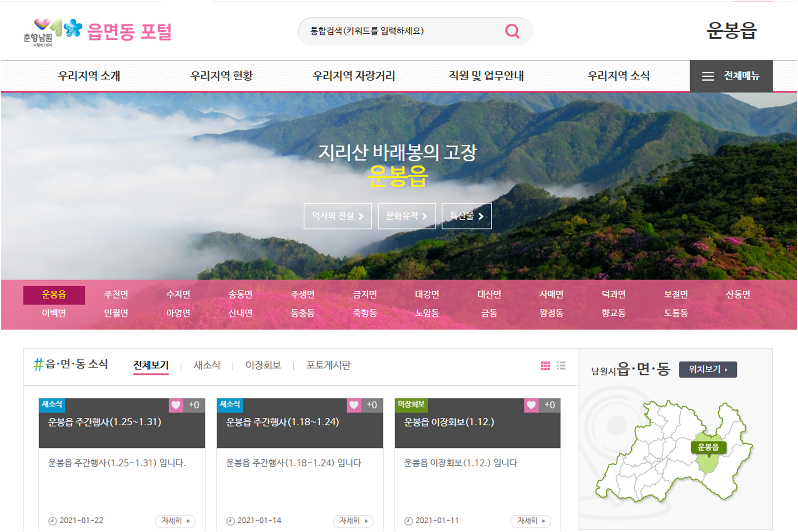Open 역사와 전설 banner button
798x532 pixels.
coord(337,216)
